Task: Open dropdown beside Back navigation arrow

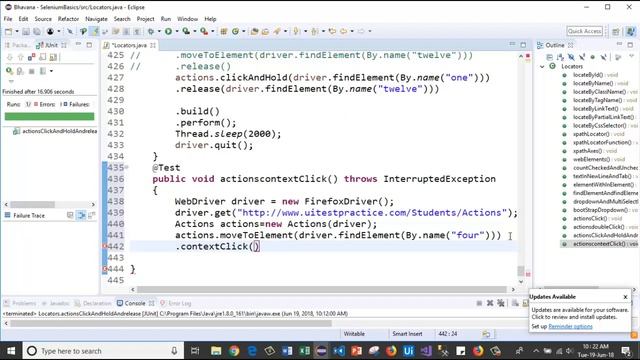Action: (x=352, y=31)
